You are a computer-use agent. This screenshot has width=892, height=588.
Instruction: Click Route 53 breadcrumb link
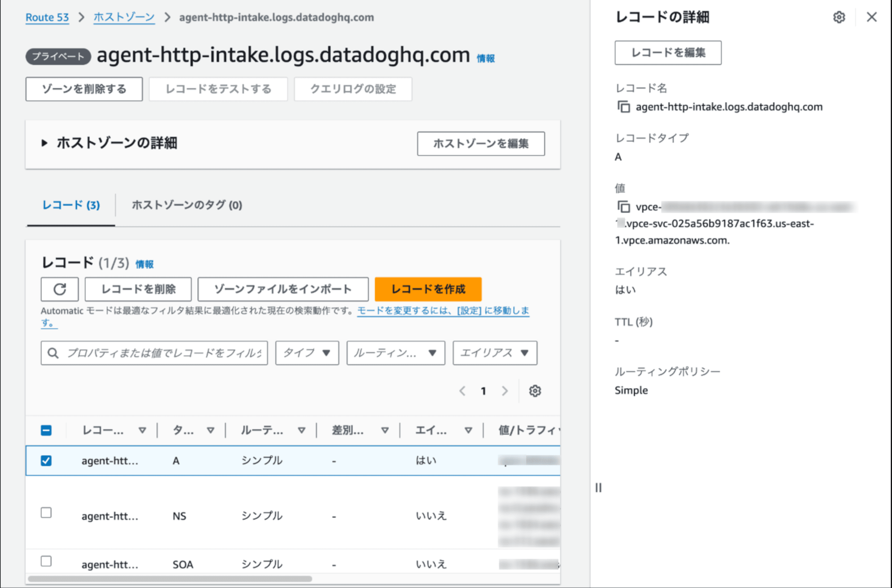click(47, 17)
